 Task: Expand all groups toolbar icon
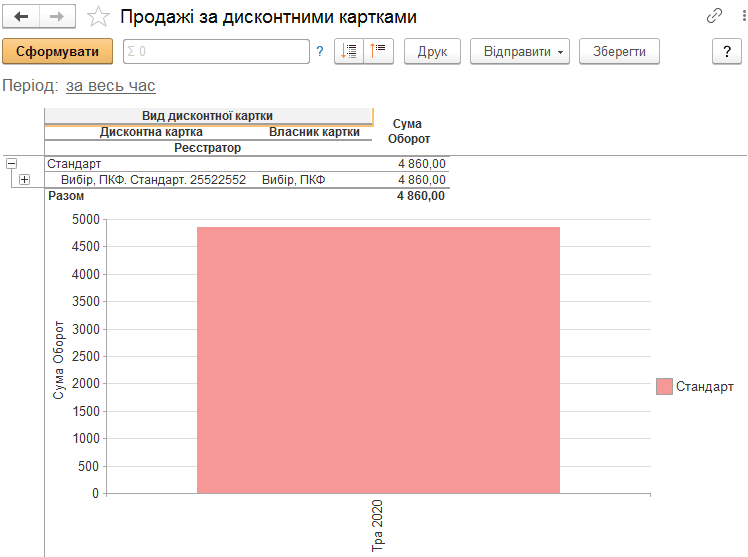[349, 51]
